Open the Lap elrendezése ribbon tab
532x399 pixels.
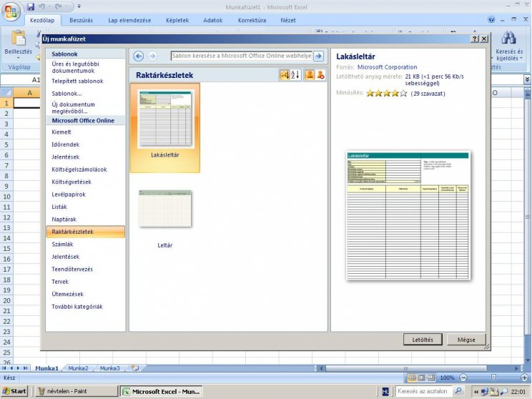129,20
